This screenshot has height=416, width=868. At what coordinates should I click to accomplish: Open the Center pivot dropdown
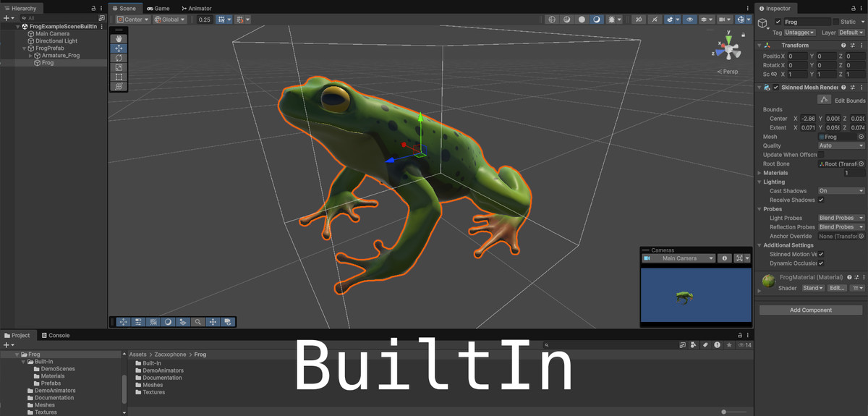tap(133, 20)
